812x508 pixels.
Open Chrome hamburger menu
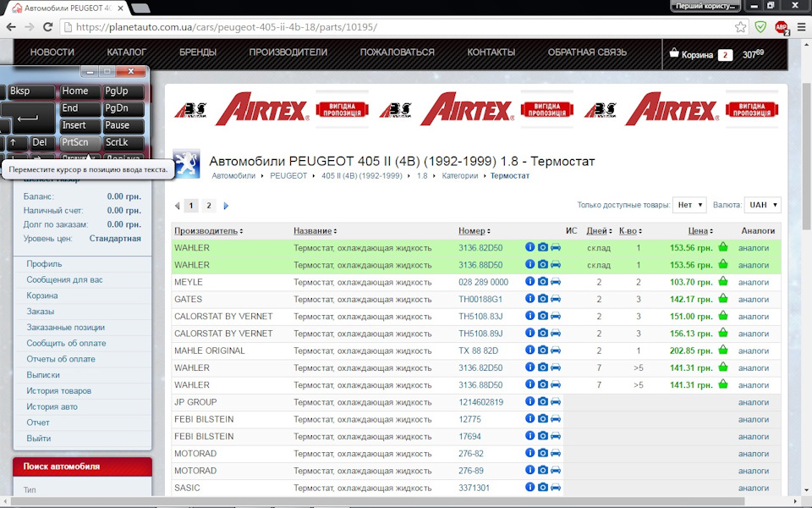click(x=801, y=27)
